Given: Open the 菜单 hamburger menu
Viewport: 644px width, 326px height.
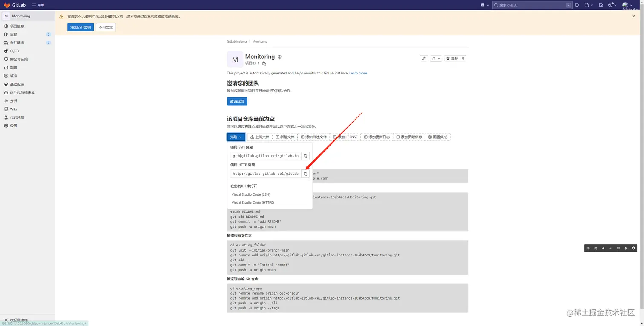Looking at the screenshot, I should [38, 5].
